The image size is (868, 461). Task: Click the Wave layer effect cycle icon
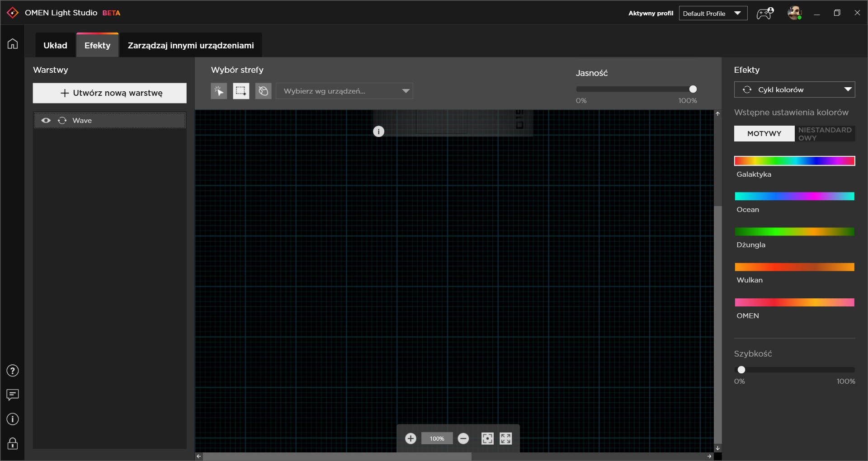pyautogui.click(x=62, y=120)
